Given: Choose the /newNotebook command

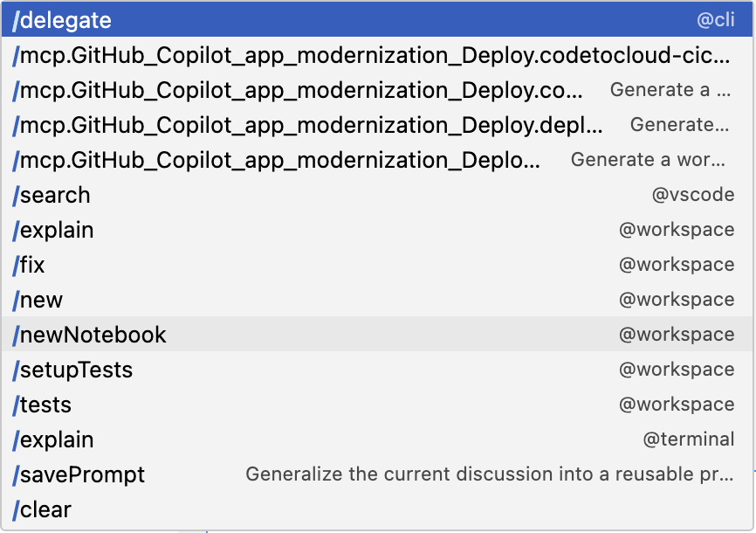Looking at the screenshot, I should click(90, 335).
